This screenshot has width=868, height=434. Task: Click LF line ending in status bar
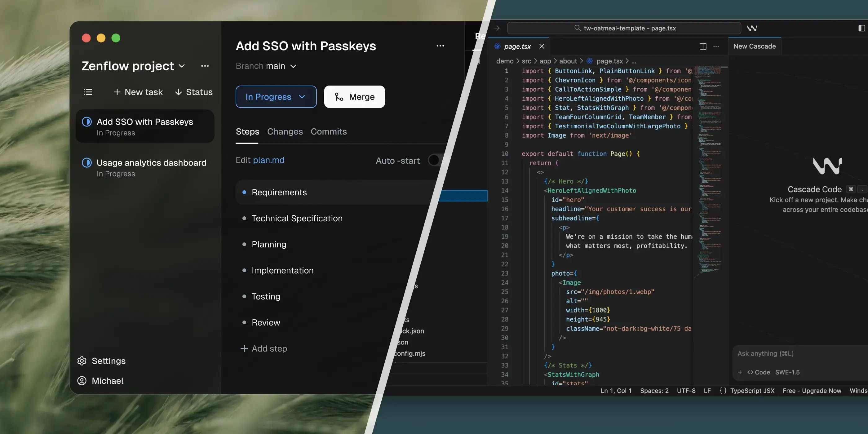(707, 391)
